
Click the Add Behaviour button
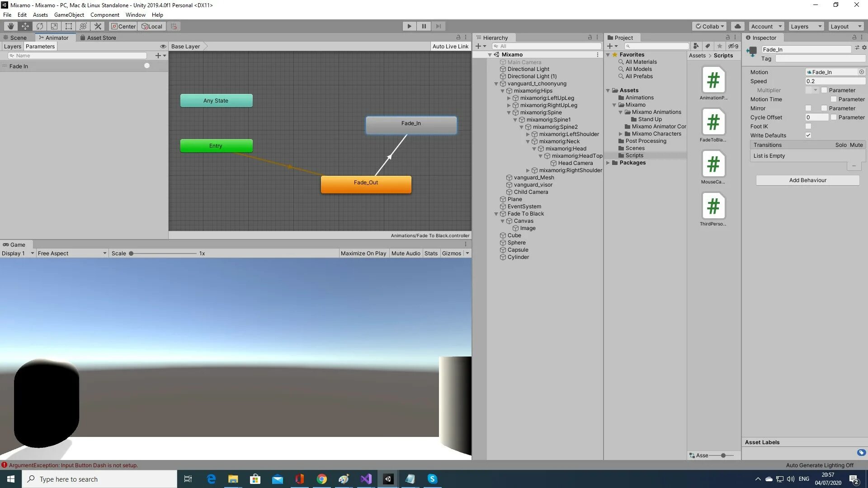point(807,180)
